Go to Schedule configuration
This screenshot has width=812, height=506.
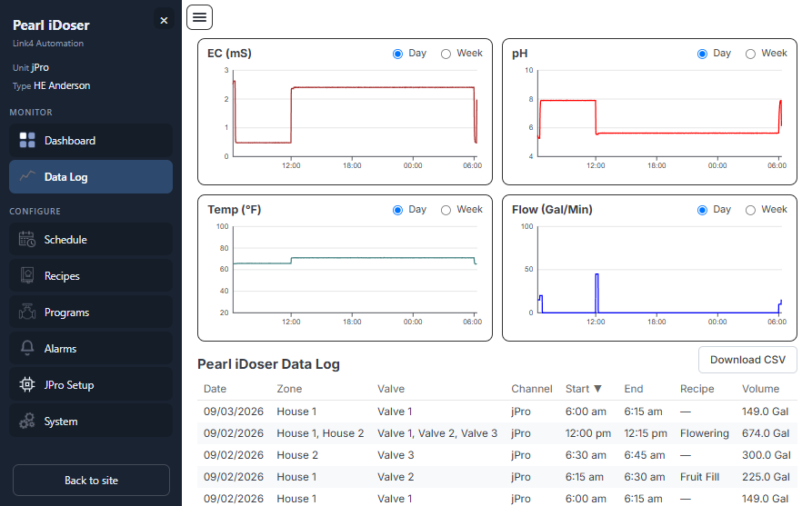(91, 239)
